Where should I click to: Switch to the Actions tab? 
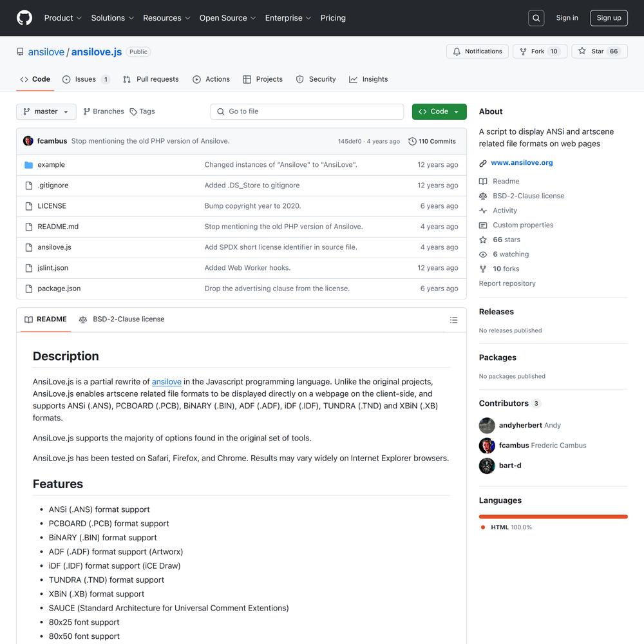tap(211, 79)
